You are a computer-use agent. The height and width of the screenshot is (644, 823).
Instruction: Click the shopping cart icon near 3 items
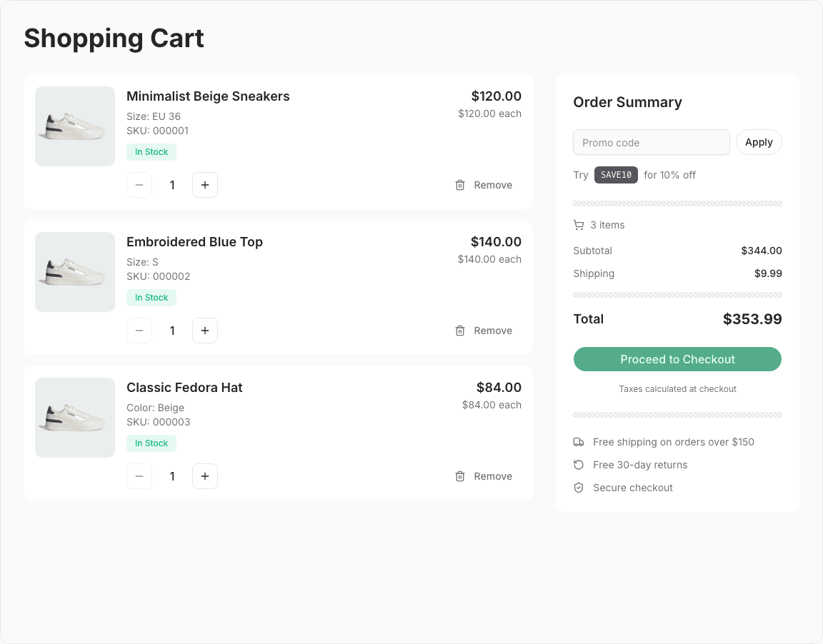(x=579, y=225)
